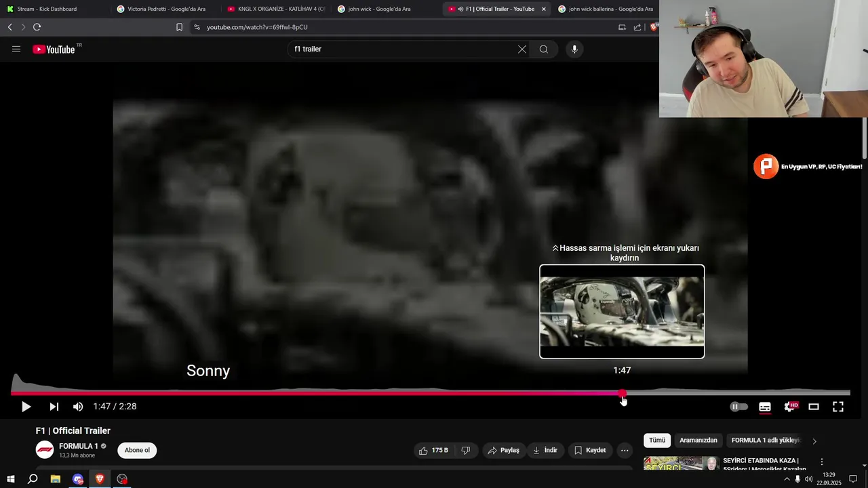This screenshot has width=868, height=488.
Task: Select FORMULA 1 adlı yükleyici chip
Action: click(x=766, y=441)
